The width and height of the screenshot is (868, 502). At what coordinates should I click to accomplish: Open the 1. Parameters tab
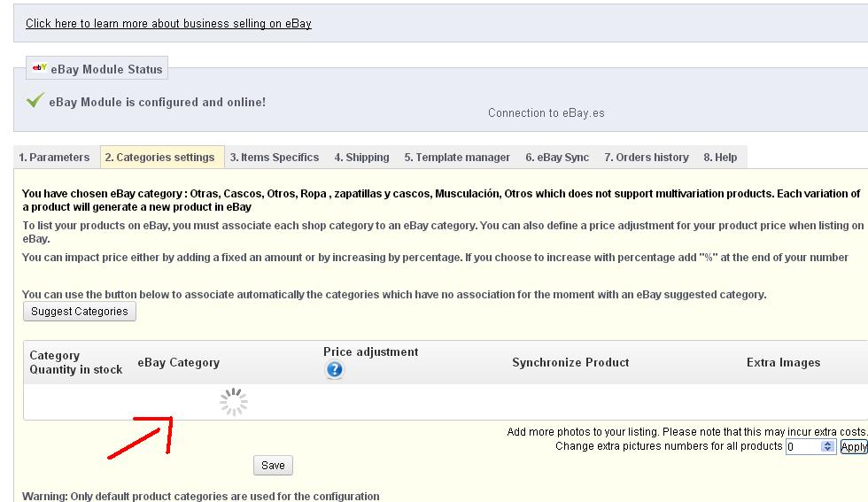coord(54,158)
